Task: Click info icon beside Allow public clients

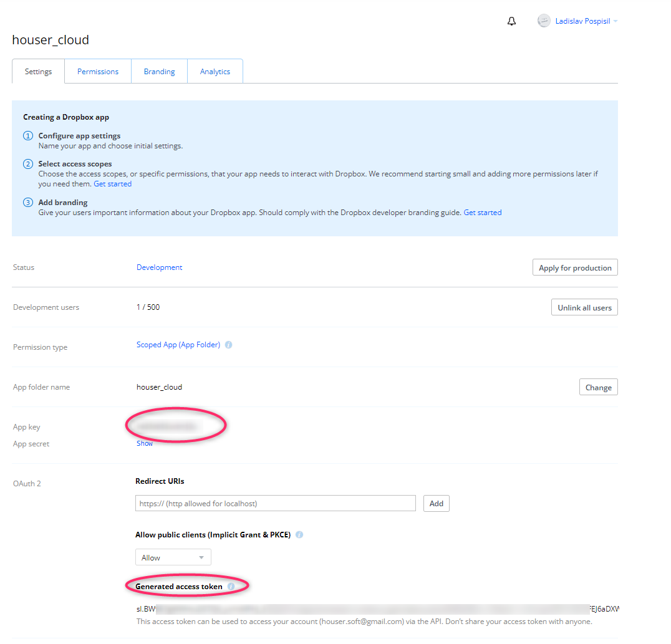Action: (299, 535)
